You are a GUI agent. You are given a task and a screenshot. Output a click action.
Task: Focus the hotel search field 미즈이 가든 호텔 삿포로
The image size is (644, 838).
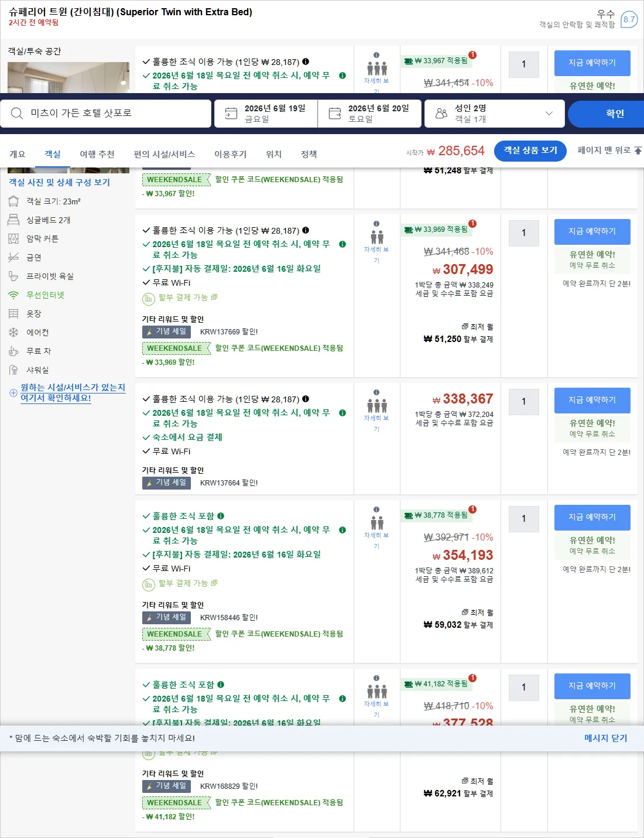(x=106, y=114)
